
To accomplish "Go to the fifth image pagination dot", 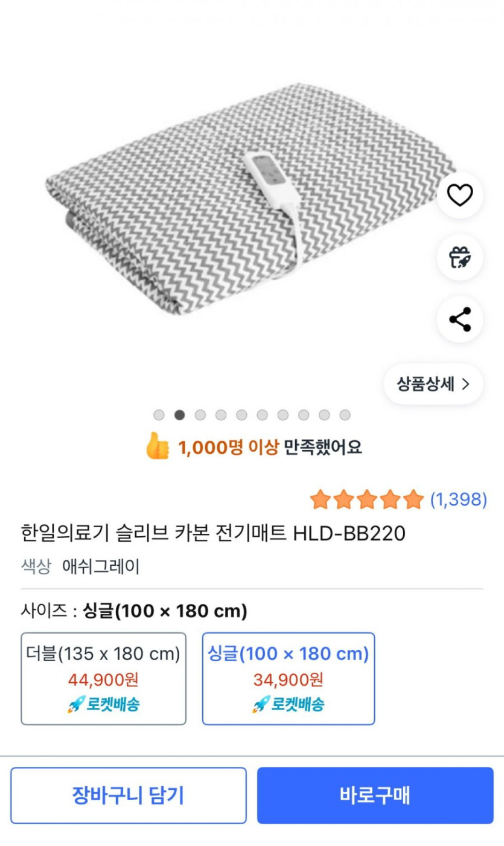I will pyautogui.click(x=241, y=415).
